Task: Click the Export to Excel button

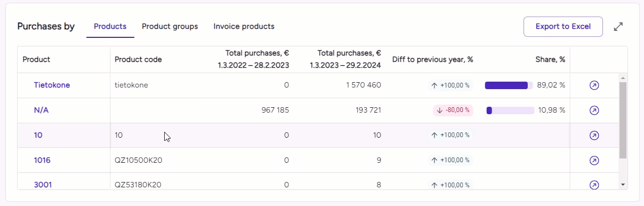Action: click(x=563, y=27)
